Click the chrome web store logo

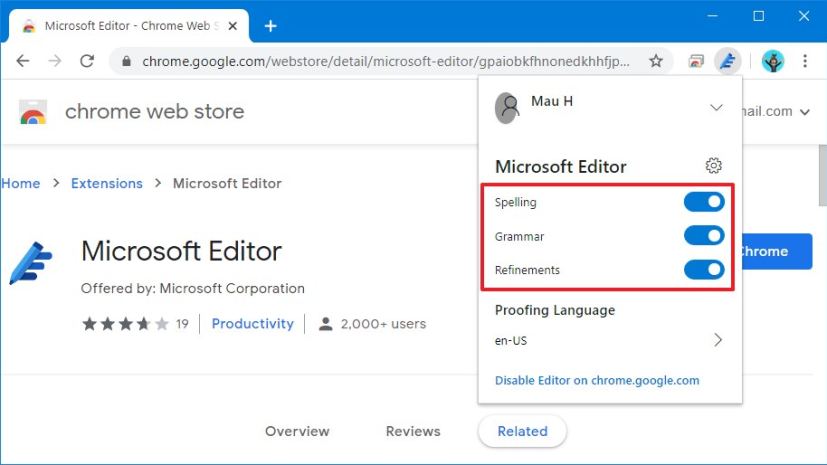(x=33, y=112)
